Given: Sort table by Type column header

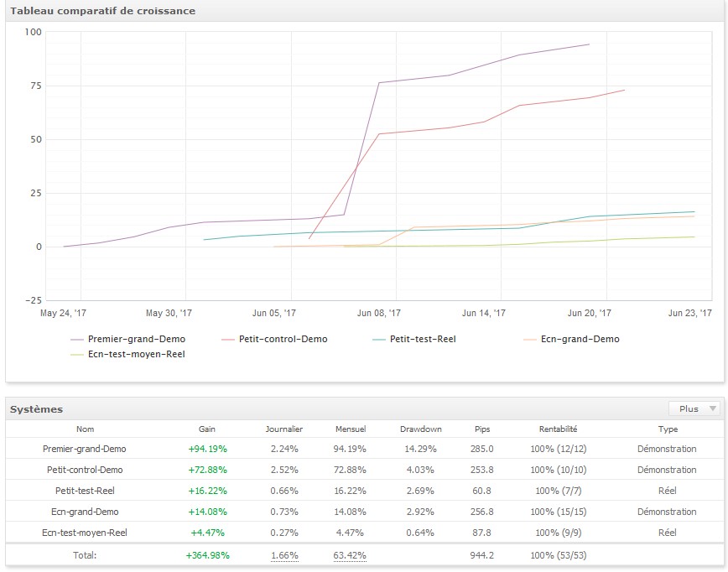Looking at the screenshot, I should tap(668, 429).
